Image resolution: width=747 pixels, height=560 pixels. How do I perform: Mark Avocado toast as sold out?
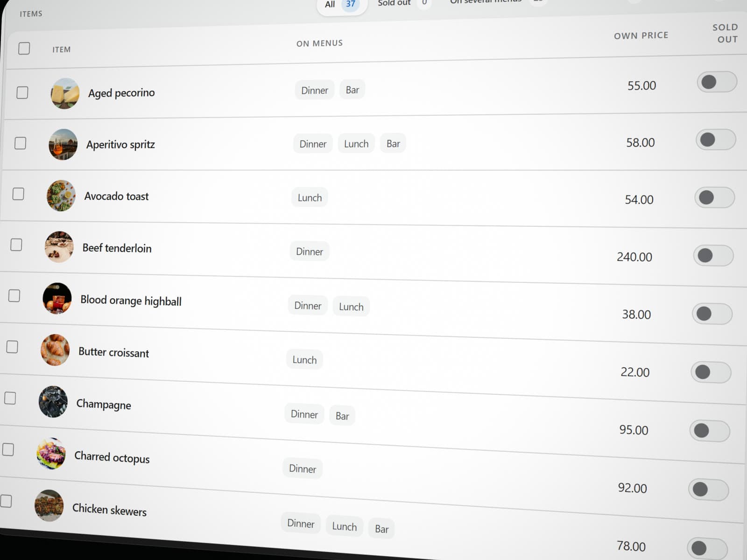click(714, 197)
